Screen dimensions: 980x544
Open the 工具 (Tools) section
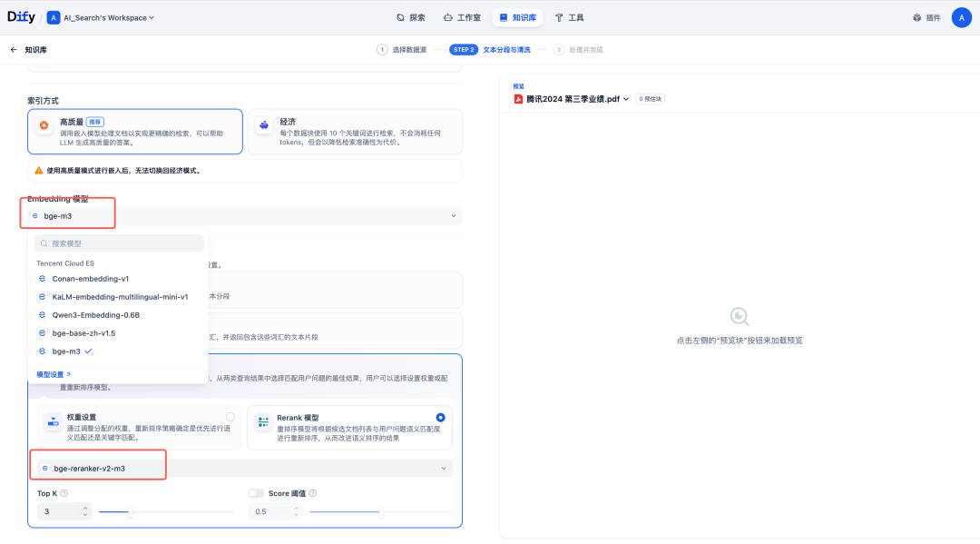575,16
